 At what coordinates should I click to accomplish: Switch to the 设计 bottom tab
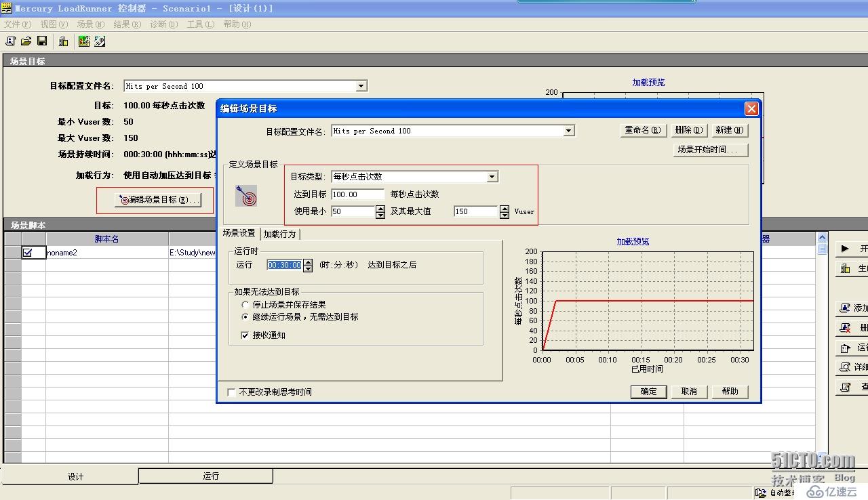point(70,476)
